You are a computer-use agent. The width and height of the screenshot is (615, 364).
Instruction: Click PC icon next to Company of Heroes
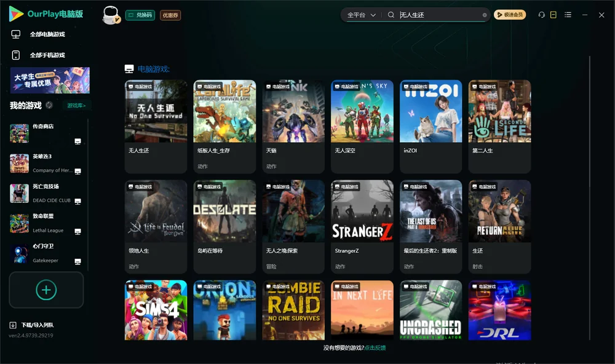coord(77,172)
